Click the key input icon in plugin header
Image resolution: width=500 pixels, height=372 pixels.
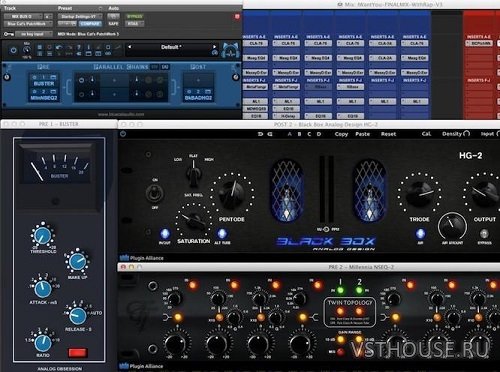coord(8,34)
